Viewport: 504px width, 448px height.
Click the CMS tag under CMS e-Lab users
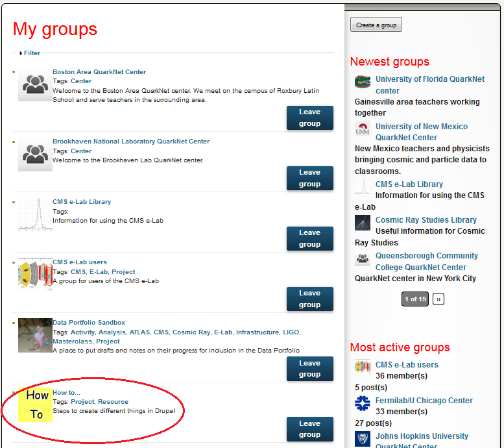[78, 271]
